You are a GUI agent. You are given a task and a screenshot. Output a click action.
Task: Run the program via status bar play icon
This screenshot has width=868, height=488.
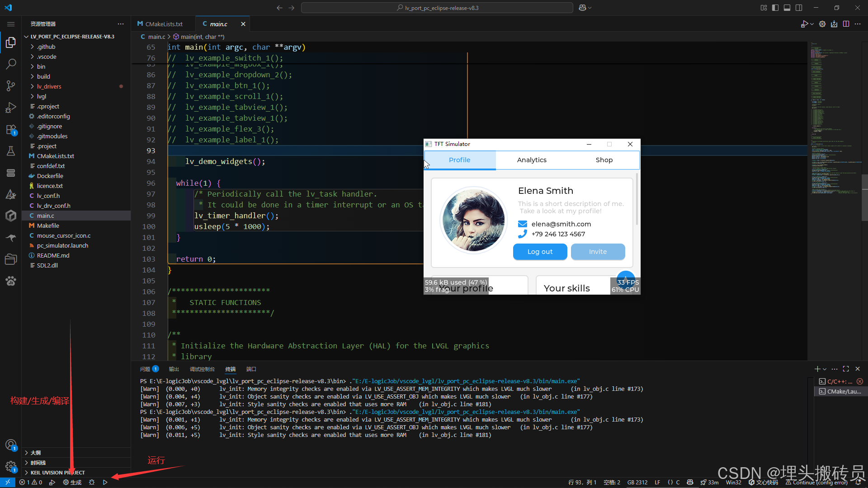point(105,482)
